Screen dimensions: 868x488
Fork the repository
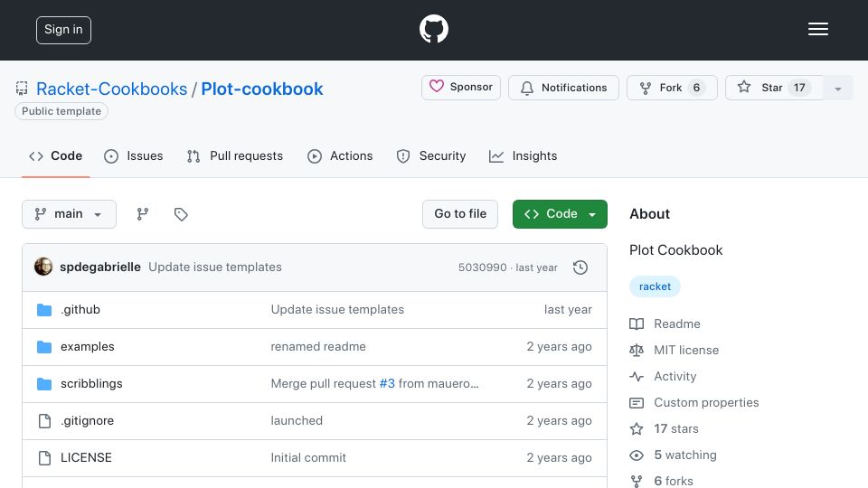(672, 88)
